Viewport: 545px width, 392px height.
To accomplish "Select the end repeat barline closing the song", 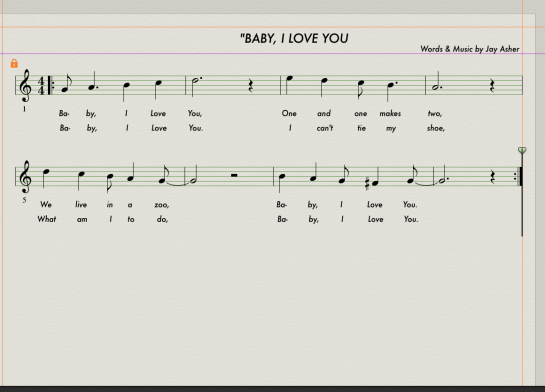I will pyautogui.click(x=518, y=177).
